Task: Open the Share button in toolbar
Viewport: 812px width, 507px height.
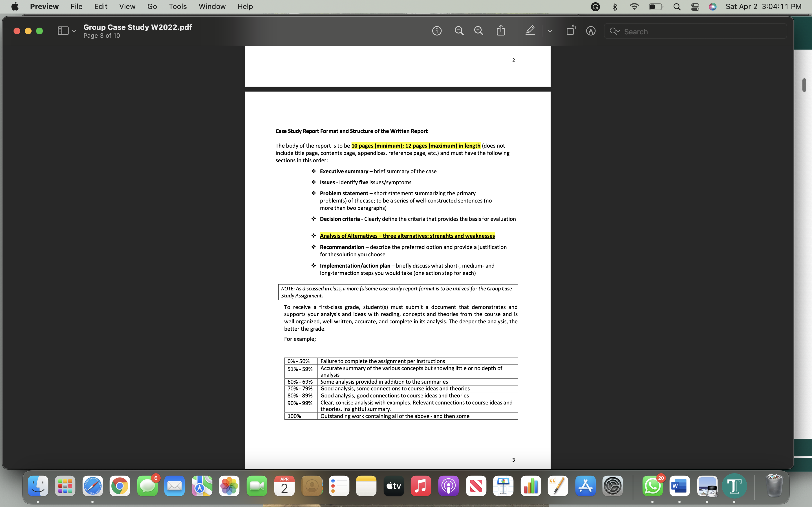Action: (501, 30)
